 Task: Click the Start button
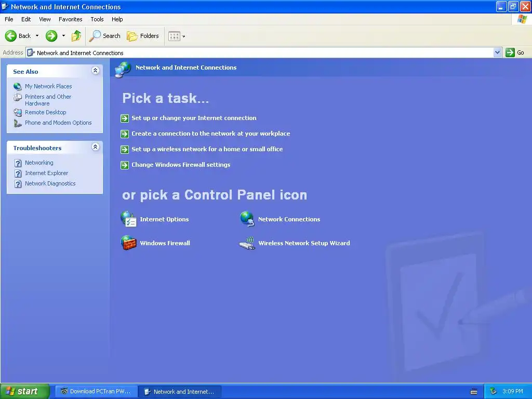click(25, 391)
